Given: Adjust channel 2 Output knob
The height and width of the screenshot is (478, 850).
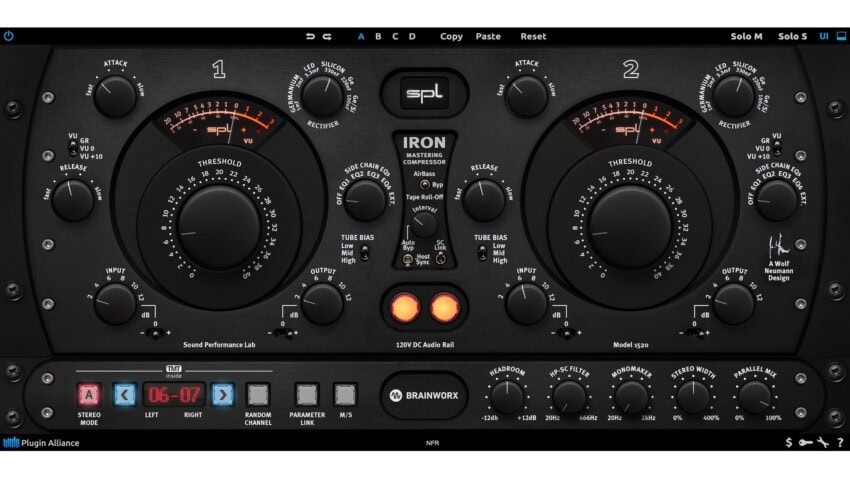Looking at the screenshot, I should [733, 303].
